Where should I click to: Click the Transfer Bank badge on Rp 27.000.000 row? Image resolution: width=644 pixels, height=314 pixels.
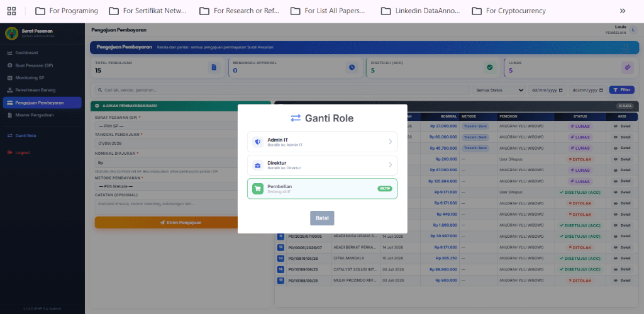coord(475,126)
